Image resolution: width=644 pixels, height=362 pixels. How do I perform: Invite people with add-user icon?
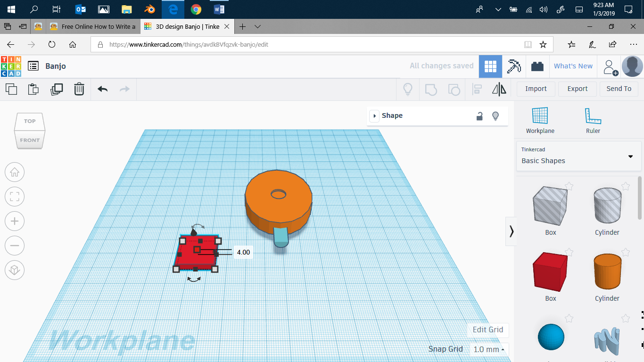[611, 67]
